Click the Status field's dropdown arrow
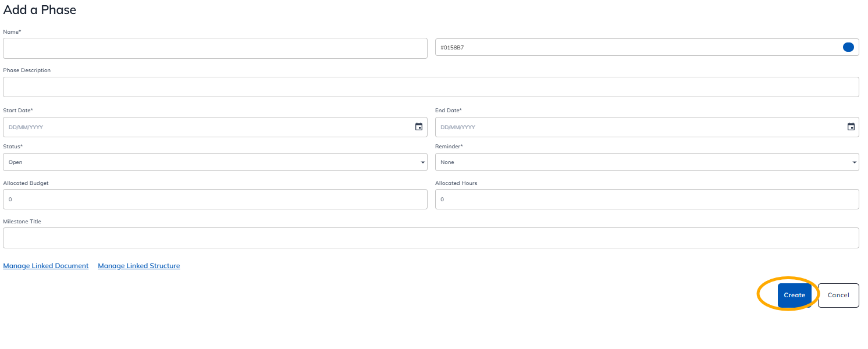The width and height of the screenshot is (868, 349). (423, 162)
